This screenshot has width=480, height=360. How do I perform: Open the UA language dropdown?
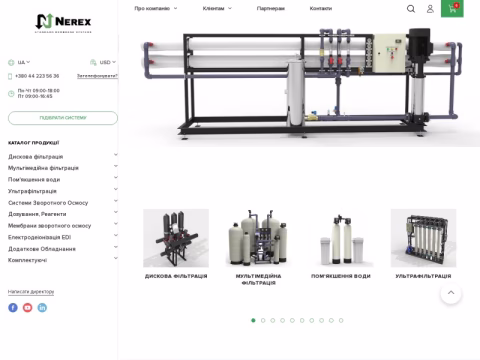tap(24, 62)
